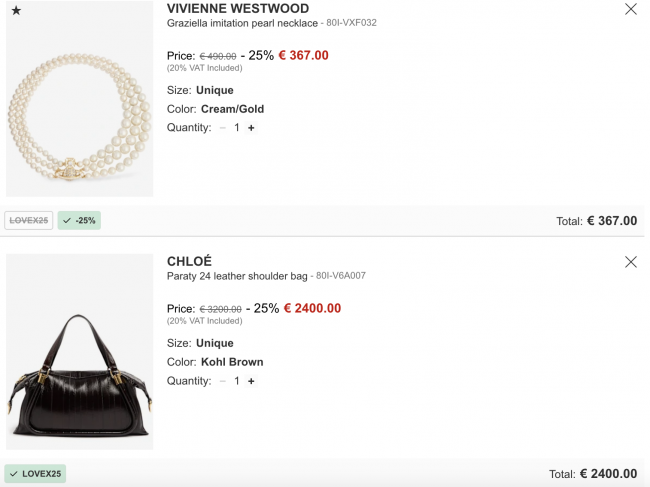Viewport: 650px width, 487px height.
Task: Decrease the pearl necklace quantity with minus
Action: 223,128
